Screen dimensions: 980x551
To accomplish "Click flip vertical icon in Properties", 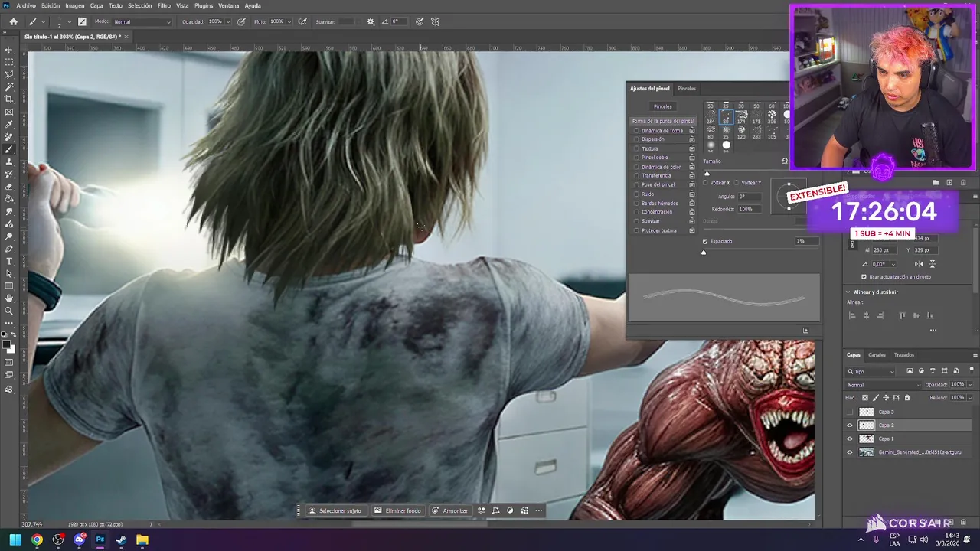I will (x=932, y=264).
